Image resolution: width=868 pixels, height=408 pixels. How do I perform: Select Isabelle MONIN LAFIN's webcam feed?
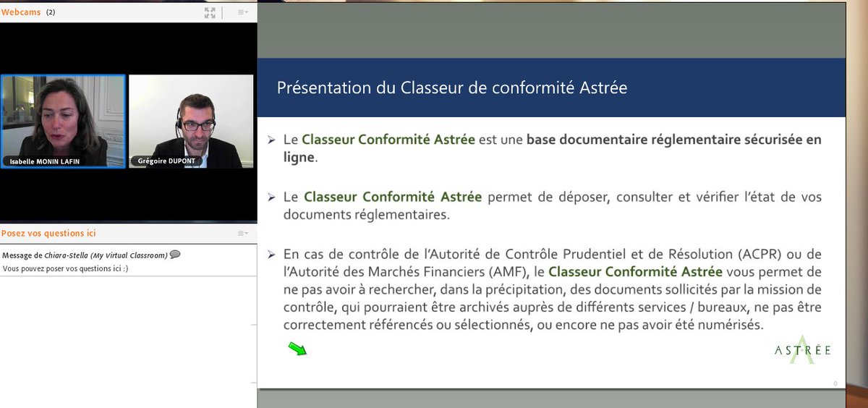point(63,122)
